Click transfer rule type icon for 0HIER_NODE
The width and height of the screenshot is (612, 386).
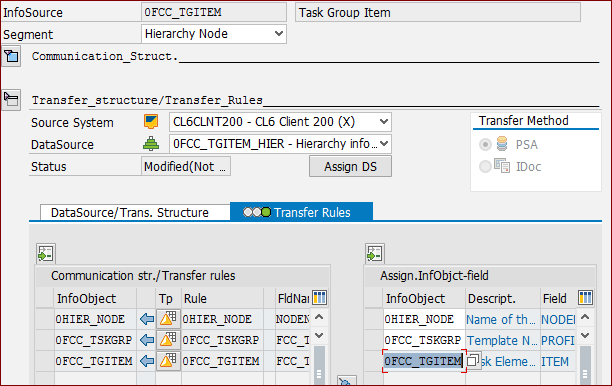pyautogui.click(x=168, y=318)
